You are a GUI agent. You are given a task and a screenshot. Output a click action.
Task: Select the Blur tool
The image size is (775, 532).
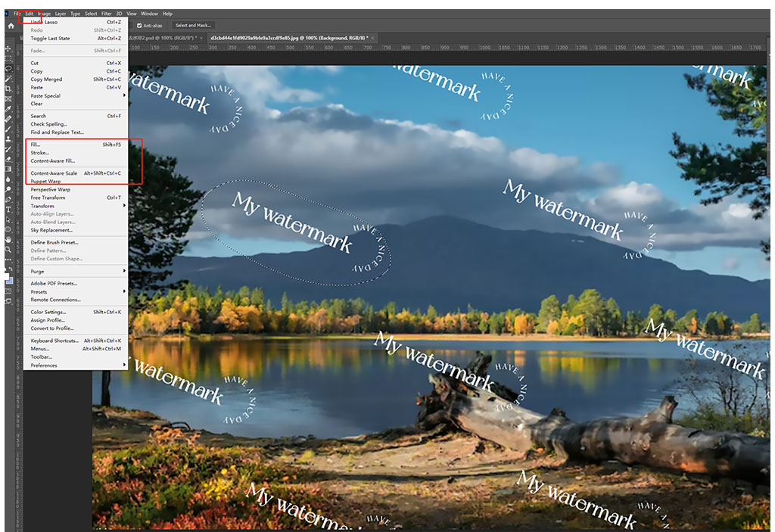click(8, 179)
